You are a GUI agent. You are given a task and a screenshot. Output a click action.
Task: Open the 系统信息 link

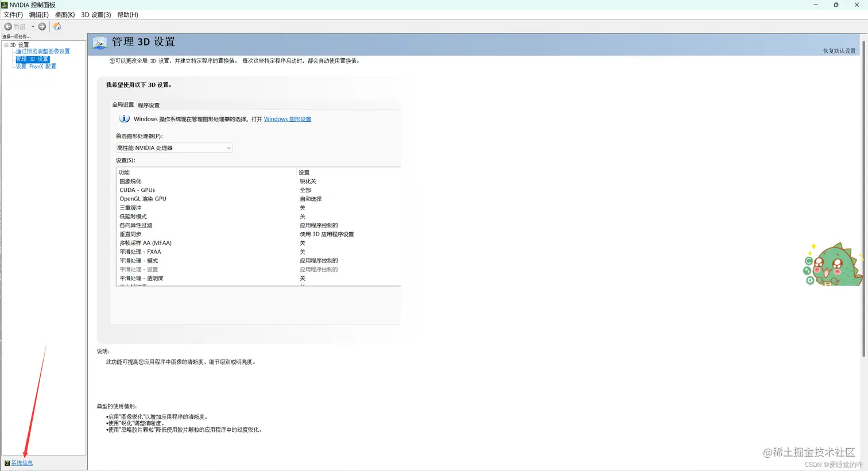(x=22, y=463)
